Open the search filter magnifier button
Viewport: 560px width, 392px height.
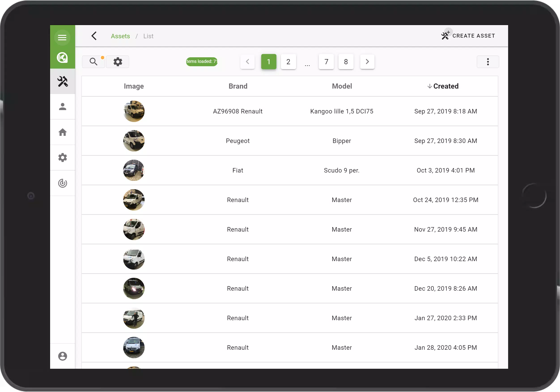(x=93, y=62)
